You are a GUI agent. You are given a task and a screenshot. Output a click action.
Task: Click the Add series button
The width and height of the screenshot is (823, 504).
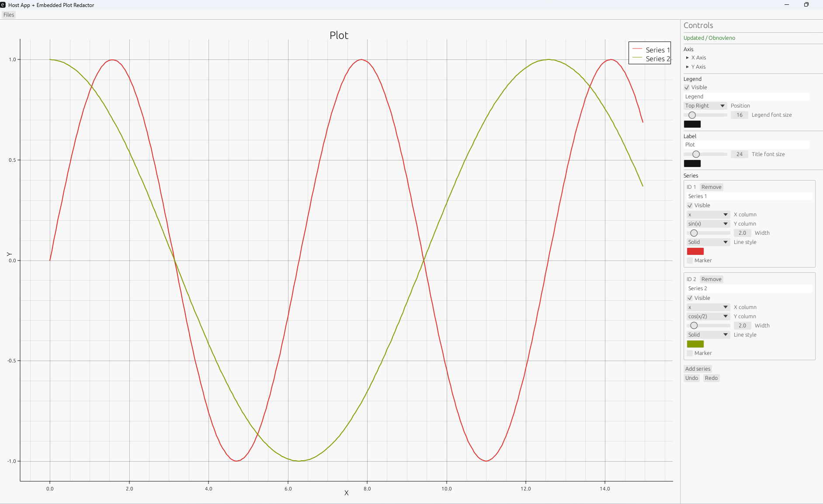(x=698, y=369)
